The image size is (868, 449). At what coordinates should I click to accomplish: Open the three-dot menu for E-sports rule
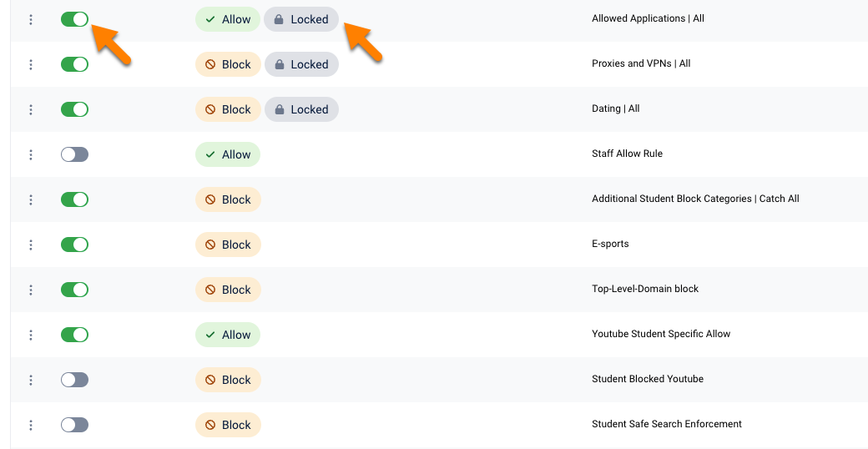click(31, 245)
